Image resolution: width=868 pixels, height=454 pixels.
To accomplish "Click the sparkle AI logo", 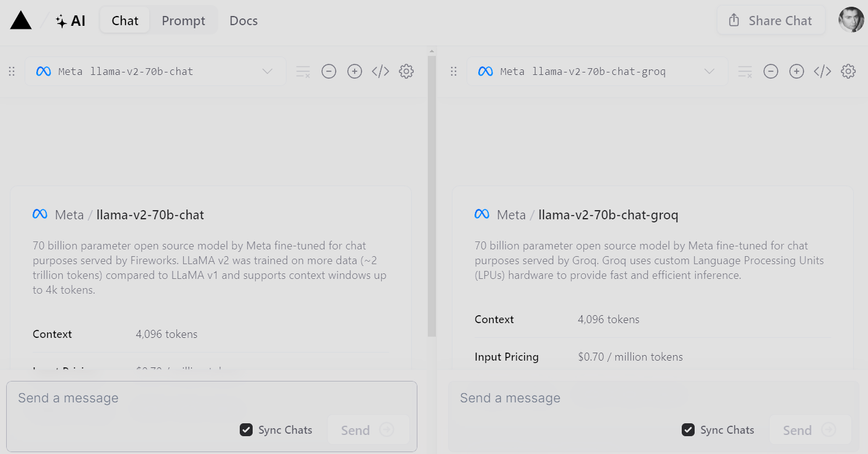I will point(70,21).
